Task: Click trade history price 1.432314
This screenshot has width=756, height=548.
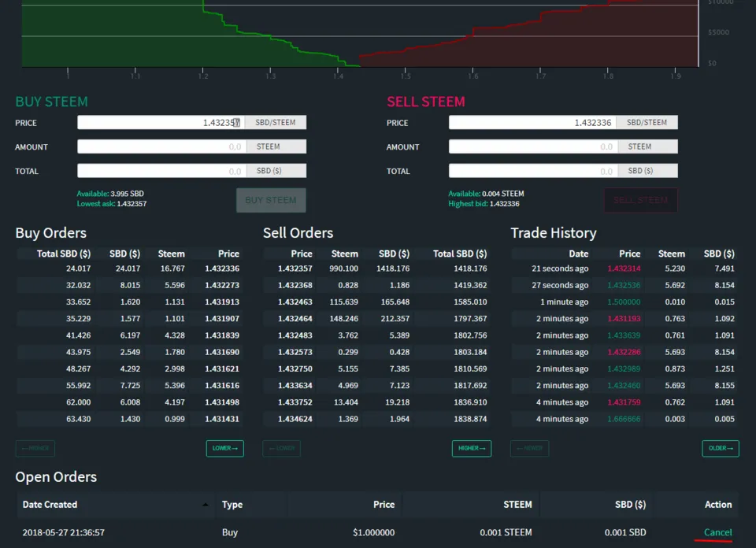Action: point(624,268)
